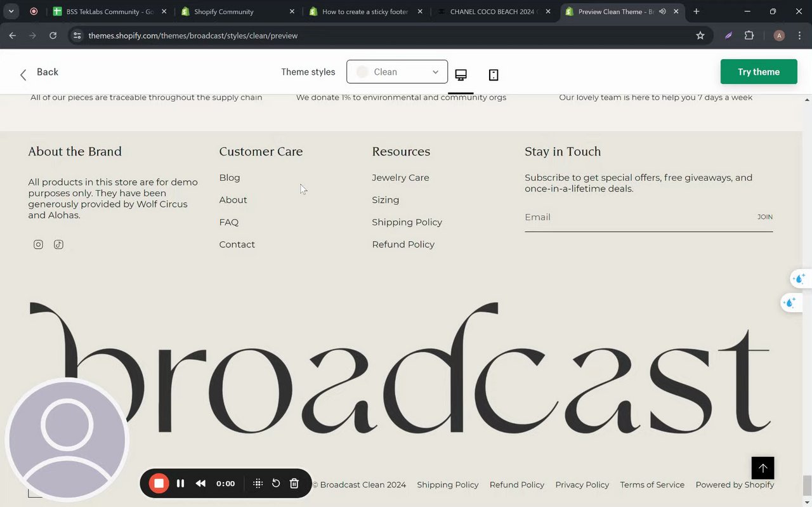
Task: Switch to desktop preview icon
Action: (x=461, y=75)
